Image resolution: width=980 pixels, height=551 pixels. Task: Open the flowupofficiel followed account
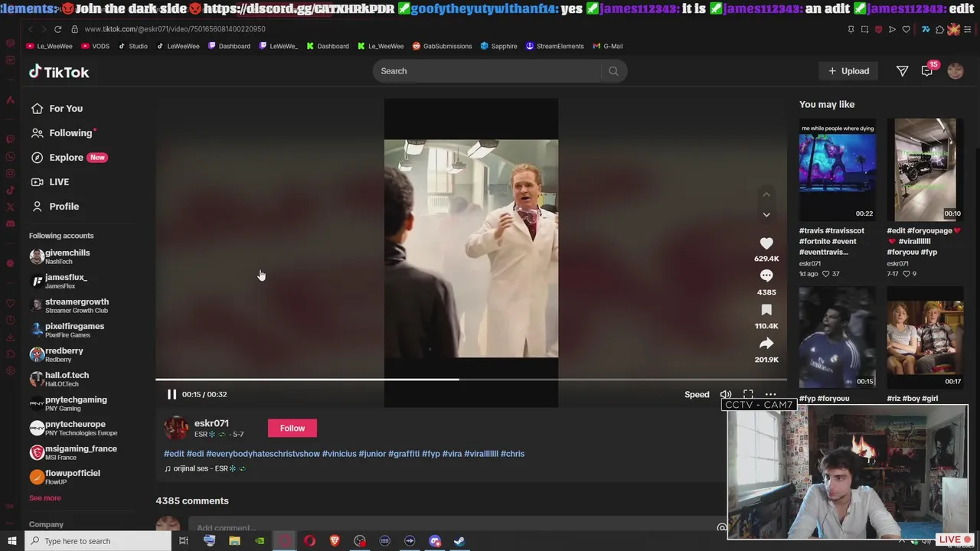65,477
